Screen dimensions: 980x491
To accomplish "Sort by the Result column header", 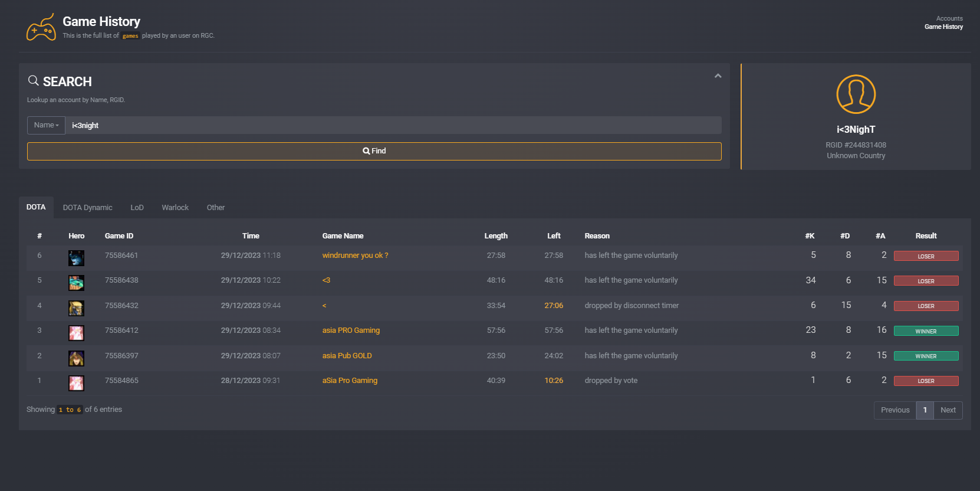I will [x=926, y=236].
